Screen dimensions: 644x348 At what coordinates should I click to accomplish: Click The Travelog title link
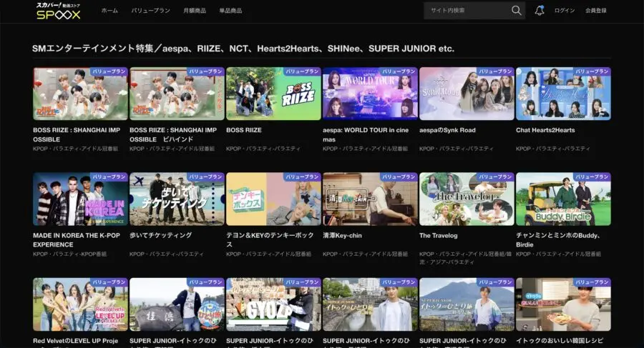(437, 235)
